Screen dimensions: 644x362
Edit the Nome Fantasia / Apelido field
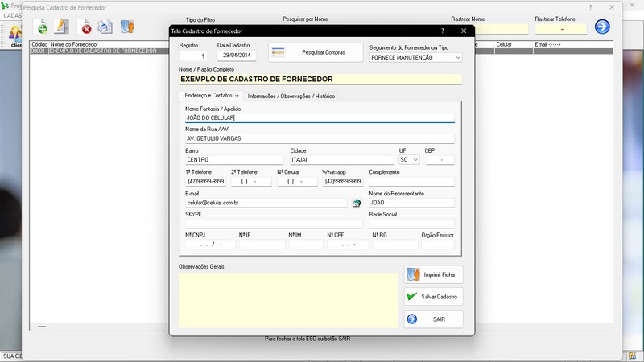click(x=320, y=117)
